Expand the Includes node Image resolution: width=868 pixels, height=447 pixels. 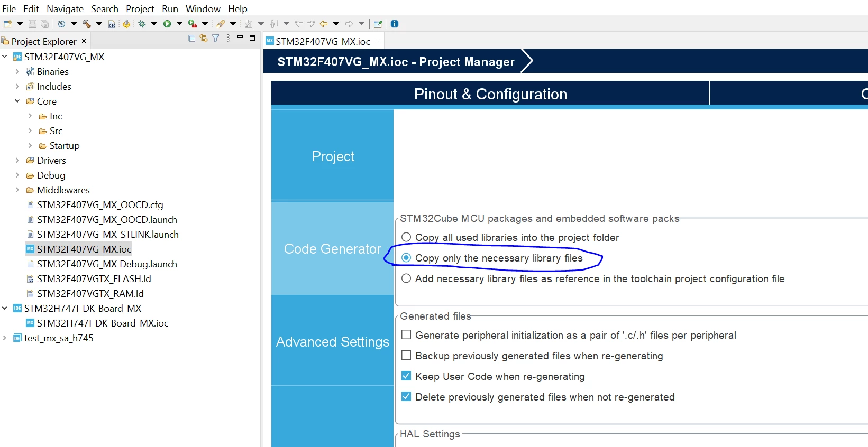click(x=17, y=86)
